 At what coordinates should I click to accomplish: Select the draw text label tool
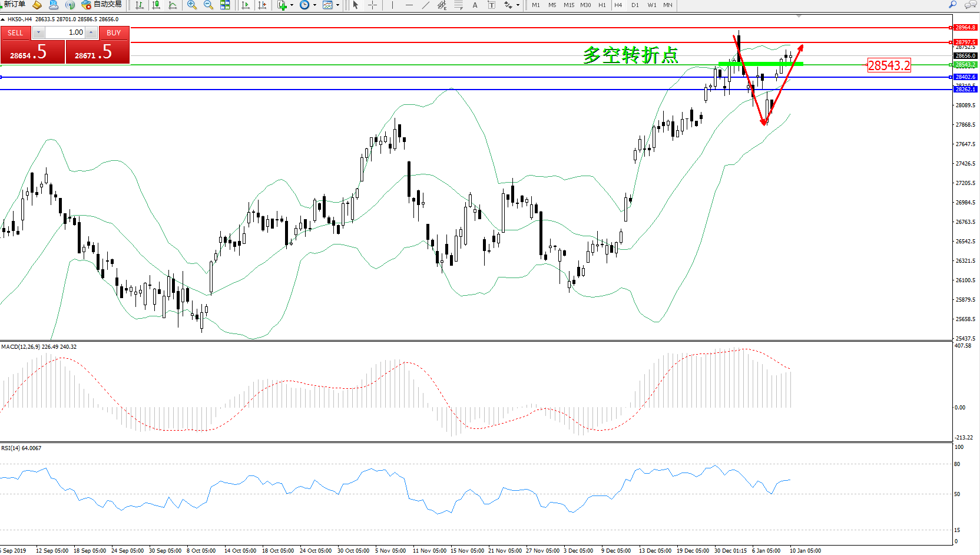click(475, 5)
